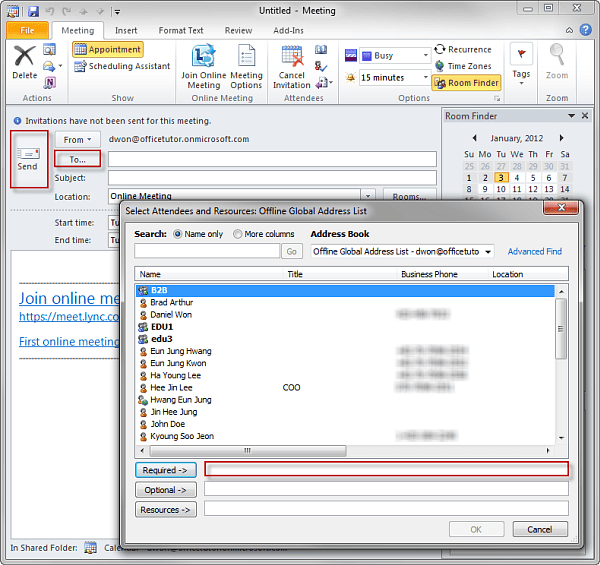The height and width of the screenshot is (565, 600).
Task: Click the Join online meeting link
Action: point(69,298)
